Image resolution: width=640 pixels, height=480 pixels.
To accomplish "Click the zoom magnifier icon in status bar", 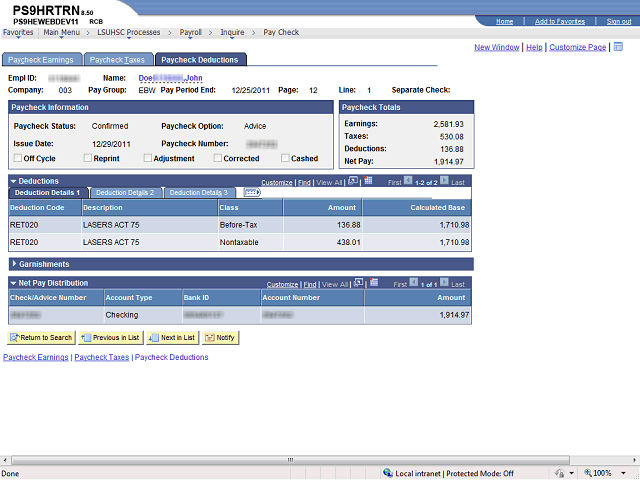I will [588, 473].
